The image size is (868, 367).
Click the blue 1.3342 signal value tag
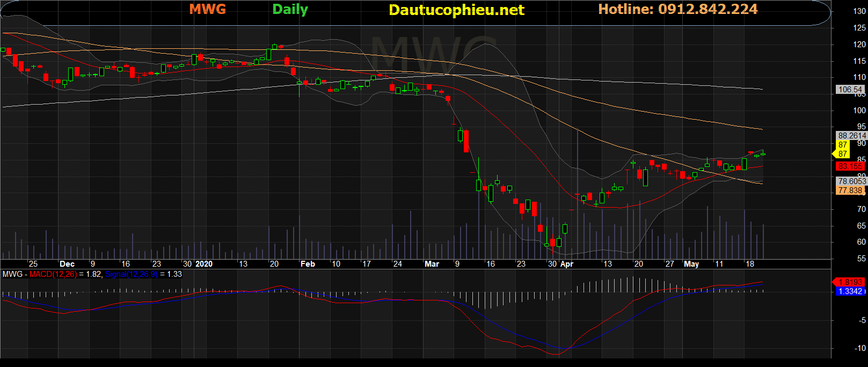coord(850,291)
